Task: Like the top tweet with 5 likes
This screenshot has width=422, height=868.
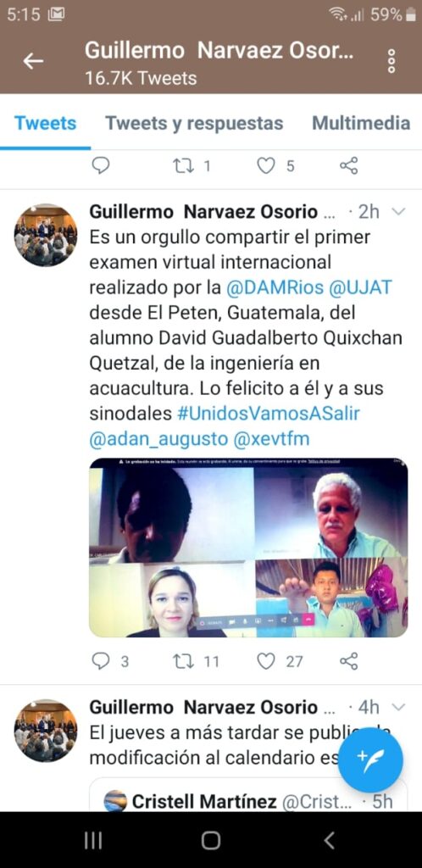Action: pos(266,165)
